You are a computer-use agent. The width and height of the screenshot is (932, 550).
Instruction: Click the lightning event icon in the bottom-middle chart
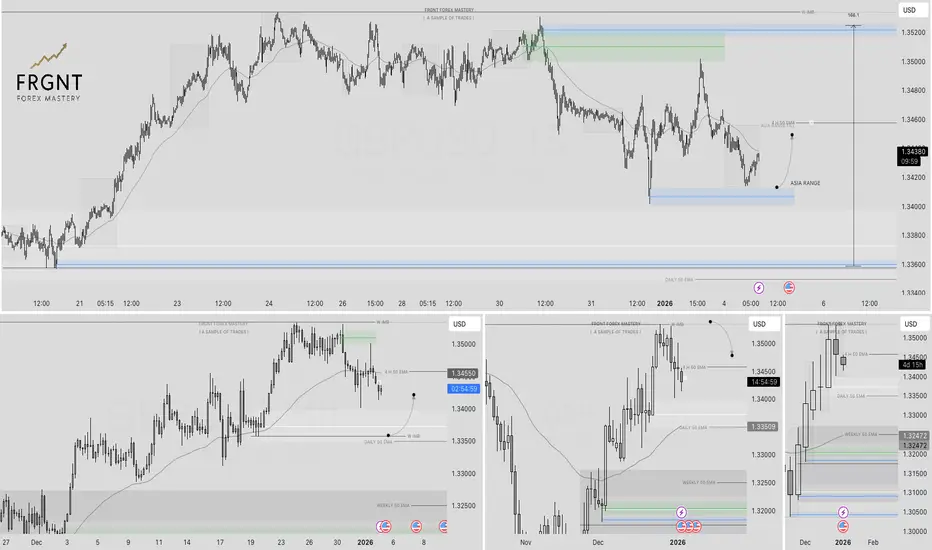(x=681, y=512)
